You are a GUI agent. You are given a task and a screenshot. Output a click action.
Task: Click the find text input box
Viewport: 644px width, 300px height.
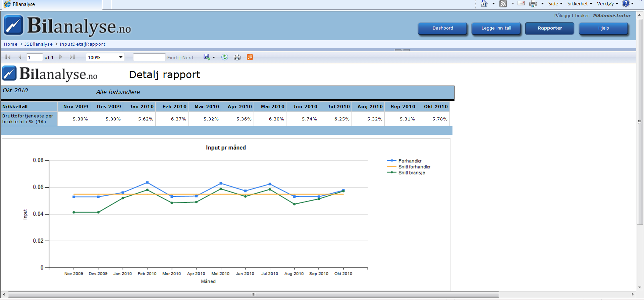tap(149, 57)
